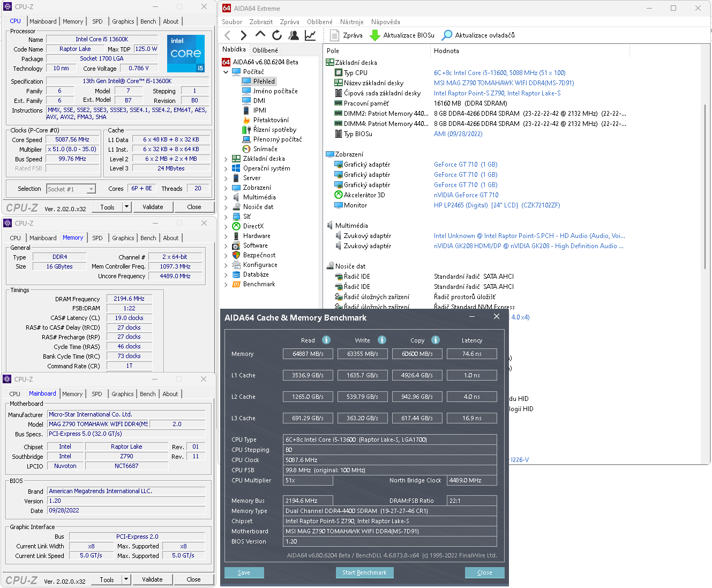Select IPMI tree item
This screenshot has height=588, width=712.
tap(260, 110)
